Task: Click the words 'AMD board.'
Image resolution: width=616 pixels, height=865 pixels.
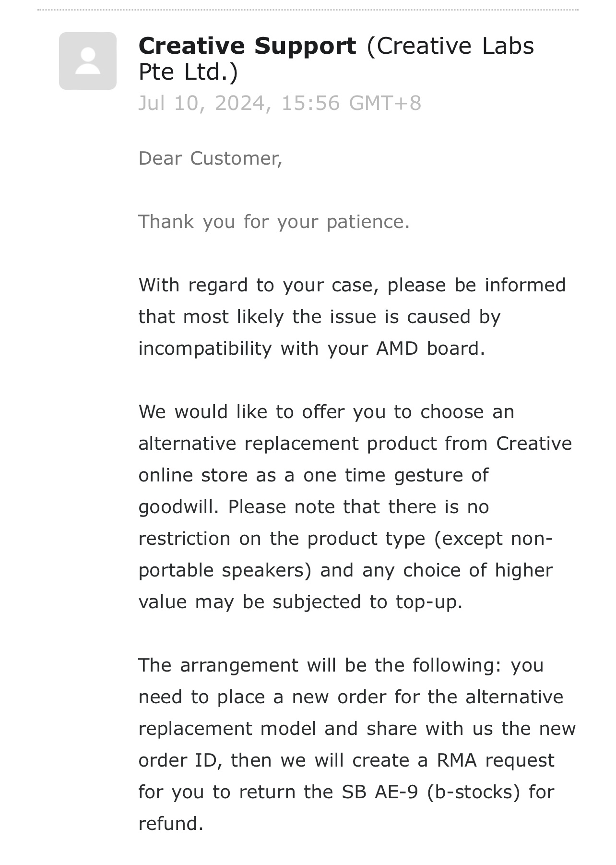Action: 430,348
